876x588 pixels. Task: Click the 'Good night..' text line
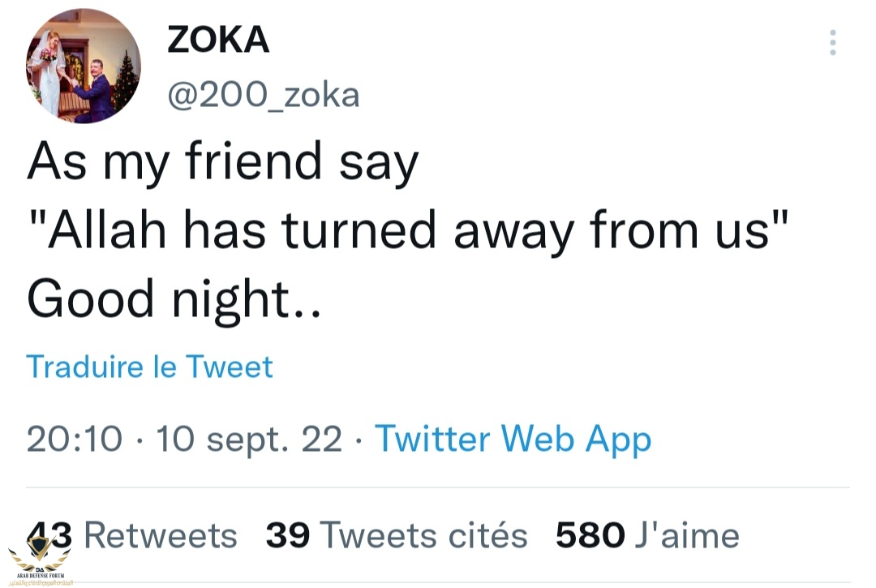pos(174,300)
